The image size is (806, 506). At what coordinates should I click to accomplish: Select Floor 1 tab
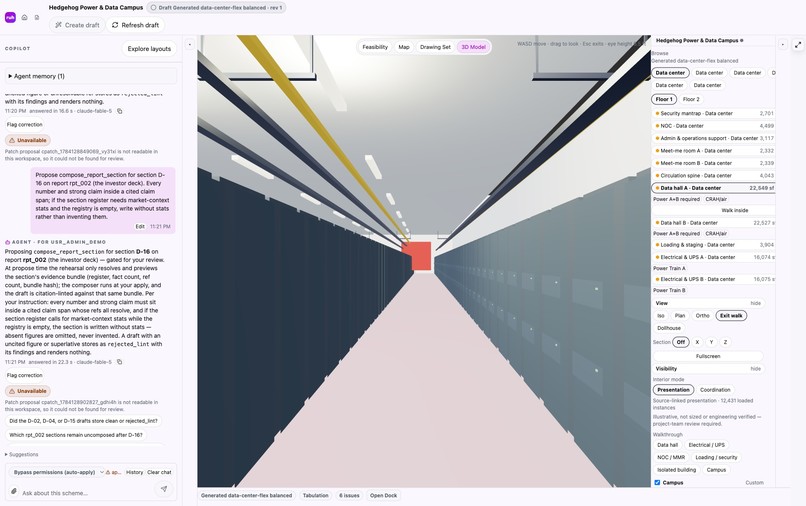[x=664, y=99]
